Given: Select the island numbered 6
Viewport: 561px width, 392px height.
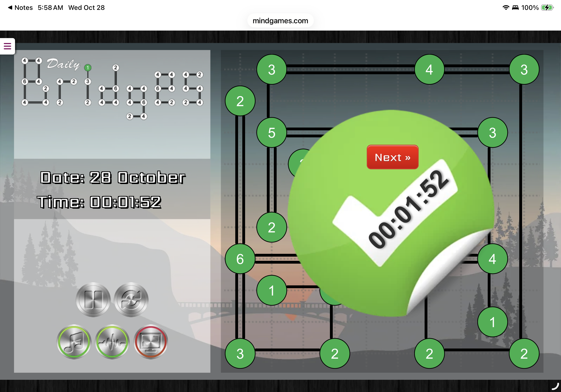Looking at the screenshot, I should click(240, 259).
